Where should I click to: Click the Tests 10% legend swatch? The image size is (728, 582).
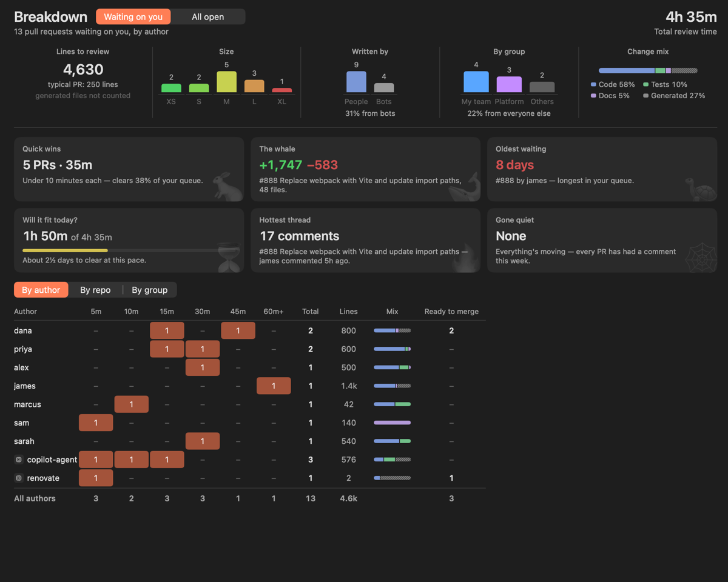[645, 85]
